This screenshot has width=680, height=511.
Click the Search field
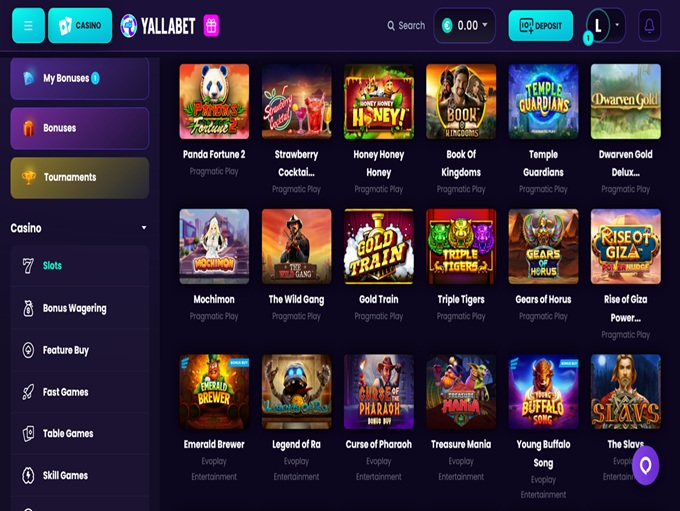click(x=406, y=26)
